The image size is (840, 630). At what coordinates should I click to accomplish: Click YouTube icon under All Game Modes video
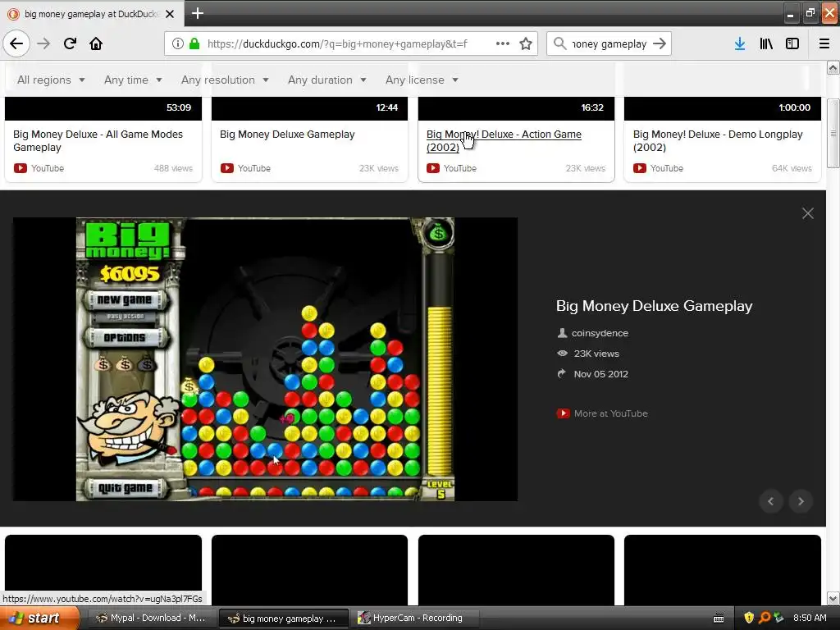pos(21,168)
